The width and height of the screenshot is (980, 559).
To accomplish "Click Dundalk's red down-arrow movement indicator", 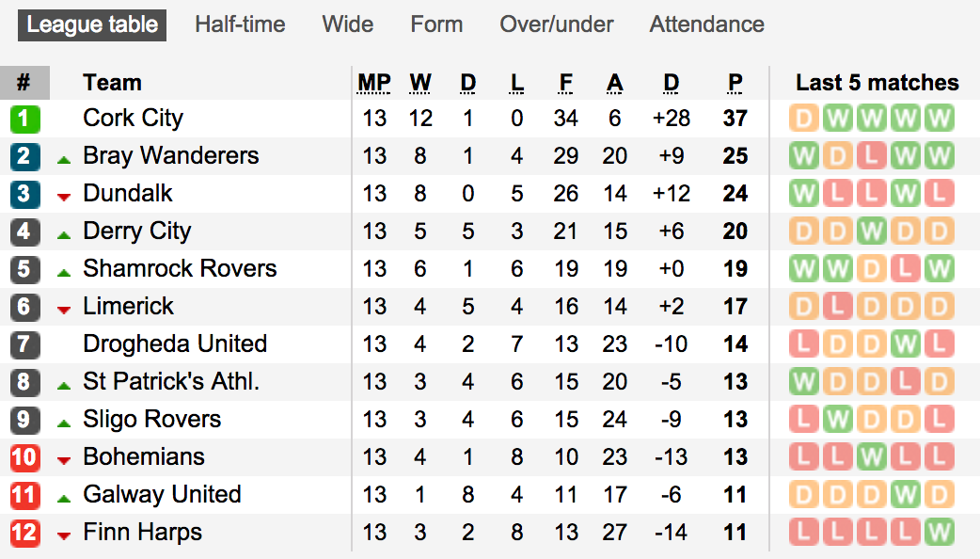I will coord(64,196).
